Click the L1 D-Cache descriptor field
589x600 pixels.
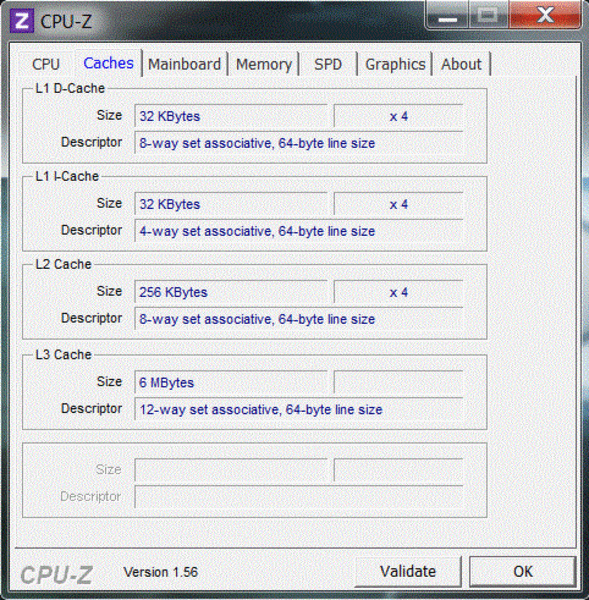click(299, 142)
